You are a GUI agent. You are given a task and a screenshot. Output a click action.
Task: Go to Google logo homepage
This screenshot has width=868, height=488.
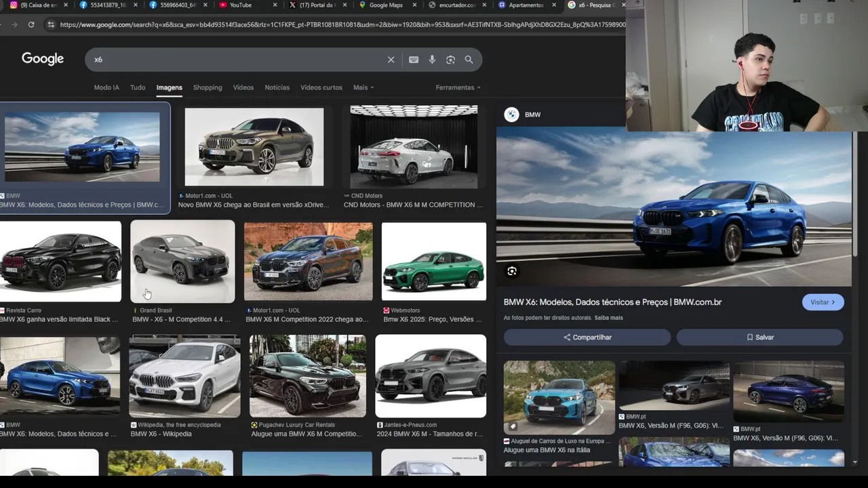[x=43, y=59]
